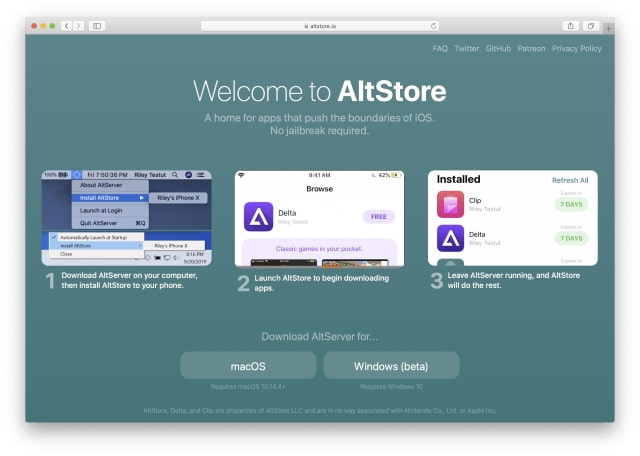This screenshot has height=456, width=640.
Task: Show all tabs overview icon
Action: tap(591, 26)
